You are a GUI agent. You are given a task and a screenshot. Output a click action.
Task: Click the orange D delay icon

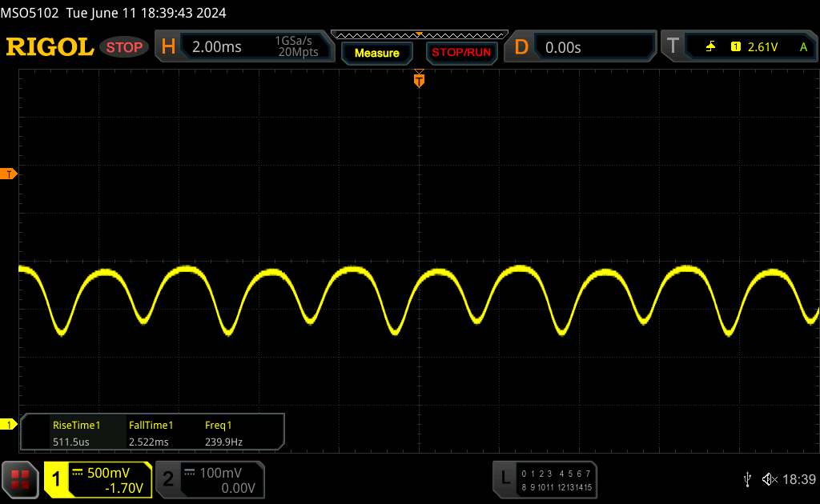coord(521,47)
